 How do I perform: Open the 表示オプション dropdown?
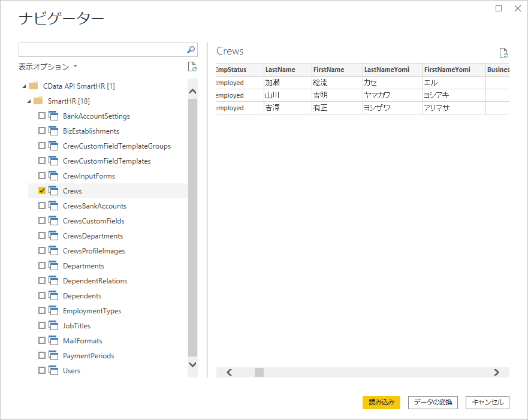(x=48, y=67)
